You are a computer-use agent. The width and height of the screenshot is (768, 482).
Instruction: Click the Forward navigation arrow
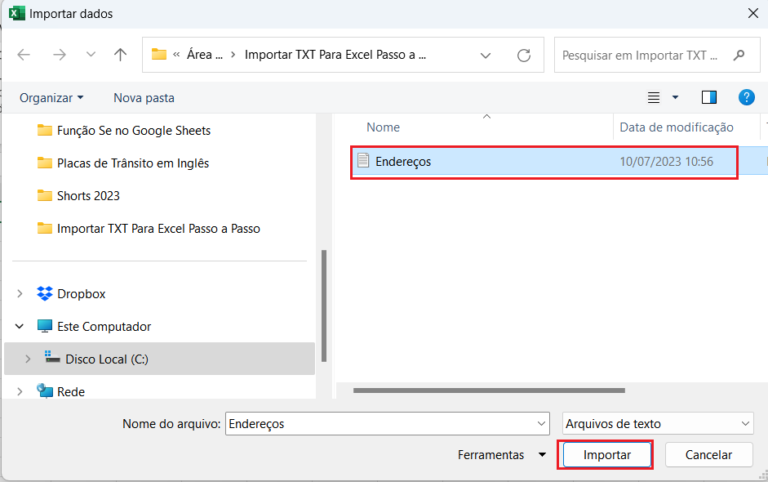point(59,55)
